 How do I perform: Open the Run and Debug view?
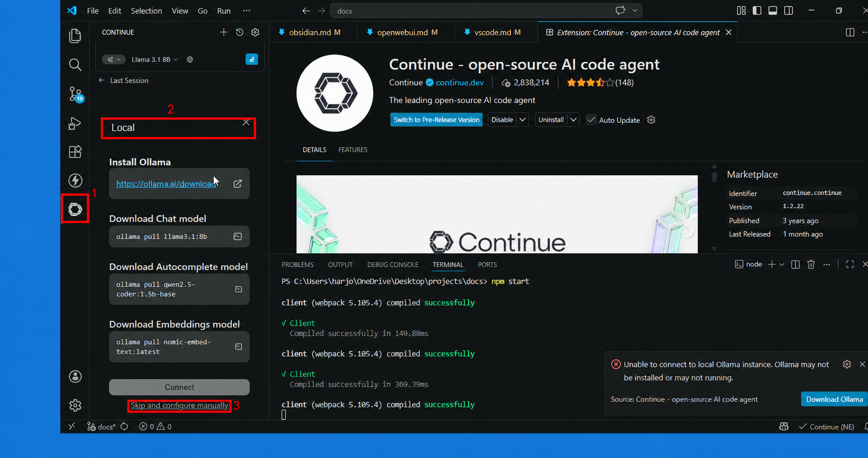75,123
